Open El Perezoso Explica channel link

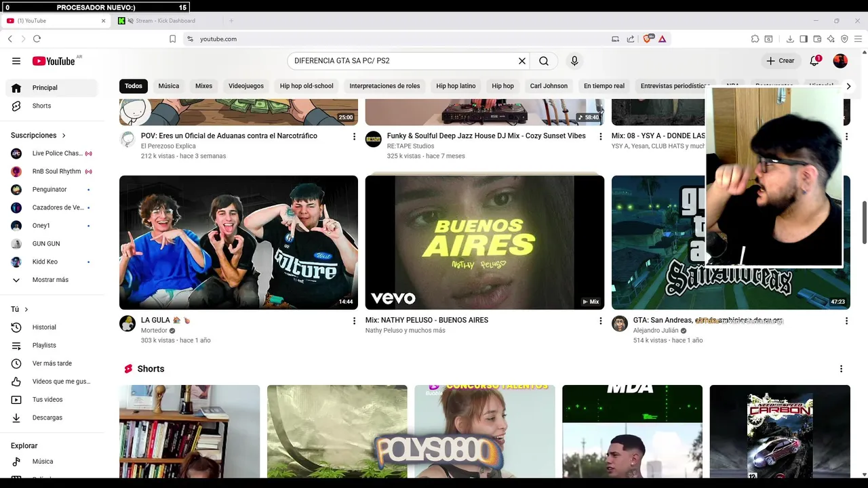click(168, 146)
